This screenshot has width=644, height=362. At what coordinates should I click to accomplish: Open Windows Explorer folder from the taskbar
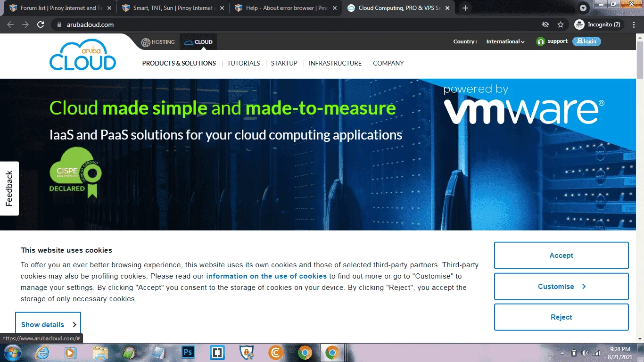pos(100,353)
